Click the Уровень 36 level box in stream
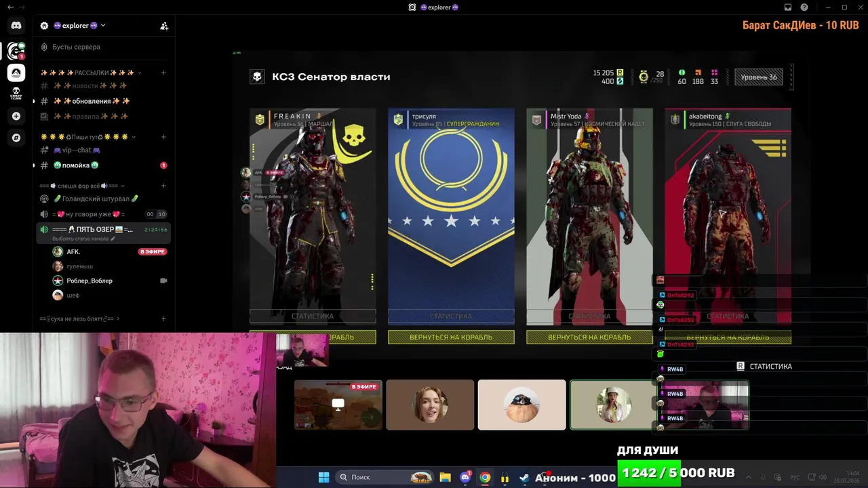Image resolution: width=868 pixels, height=488 pixels. 759,77
